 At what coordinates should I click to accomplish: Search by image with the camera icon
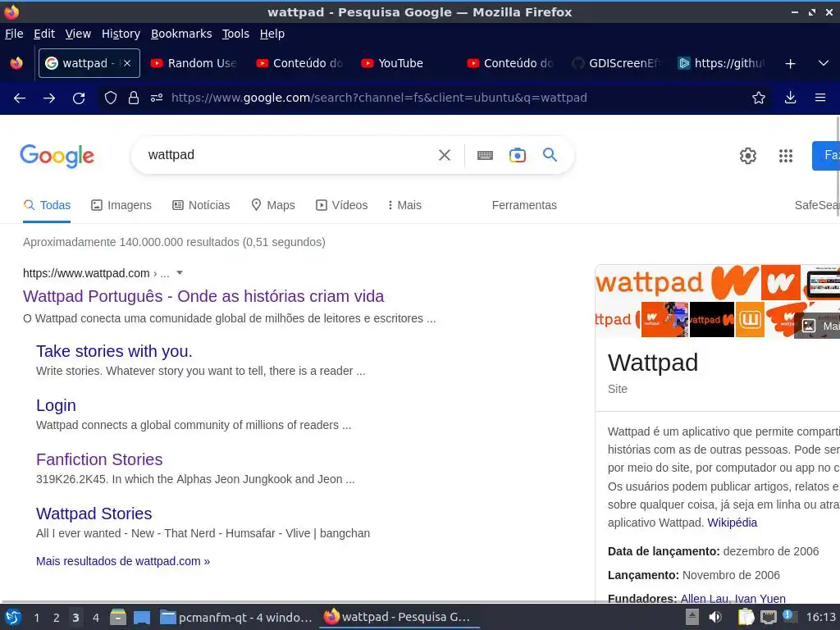click(x=518, y=155)
